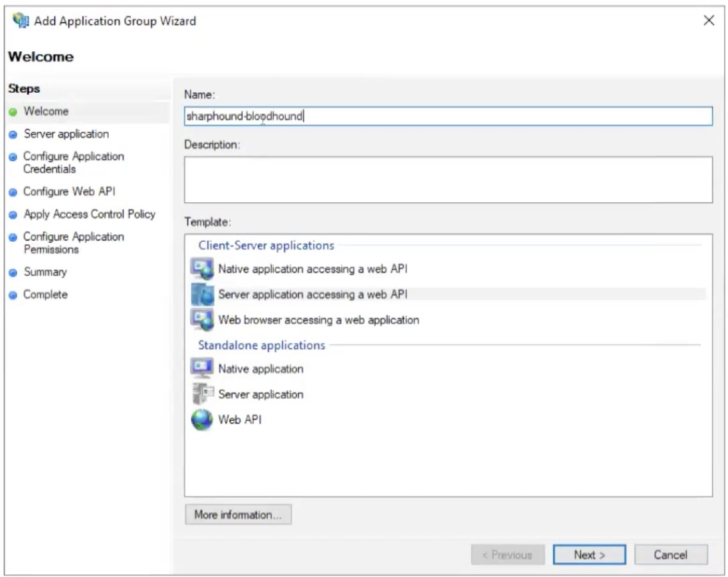Pick the standalone Native application template
This screenshot has height=577, width=728.
point(260,368)
